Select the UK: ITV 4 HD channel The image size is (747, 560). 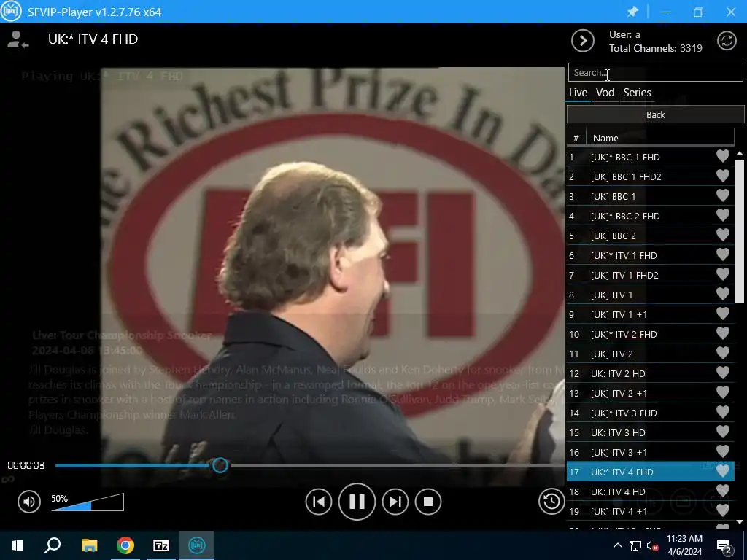pos(650,491)
